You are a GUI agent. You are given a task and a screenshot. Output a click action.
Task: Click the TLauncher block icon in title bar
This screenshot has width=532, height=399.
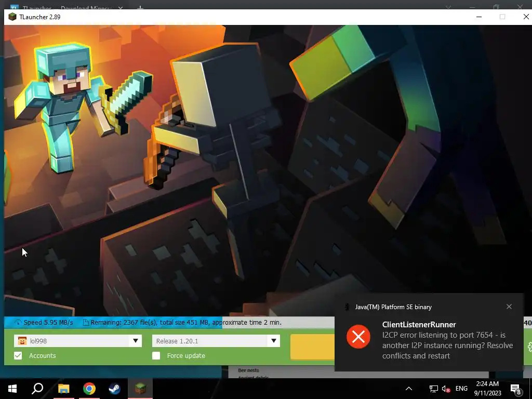coord(12,17)
